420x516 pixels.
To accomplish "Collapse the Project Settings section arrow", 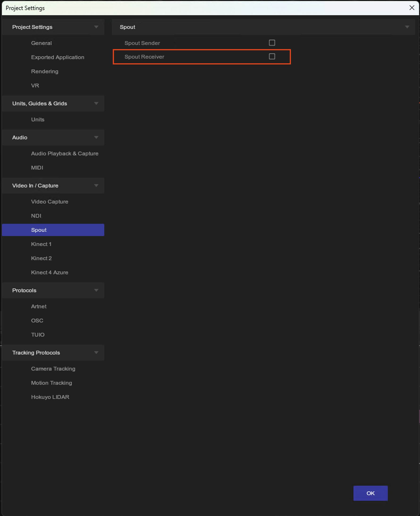I will pyautogui.click(x=96, y=27).
